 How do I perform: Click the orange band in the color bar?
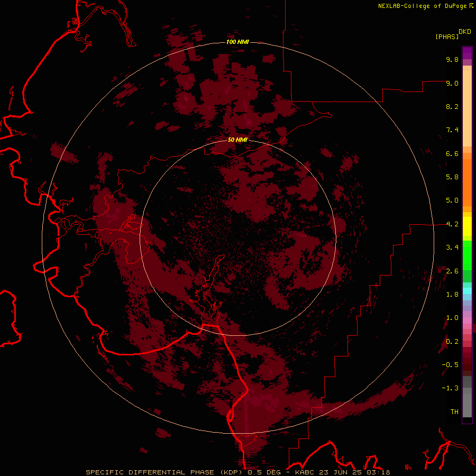point(467,183)
